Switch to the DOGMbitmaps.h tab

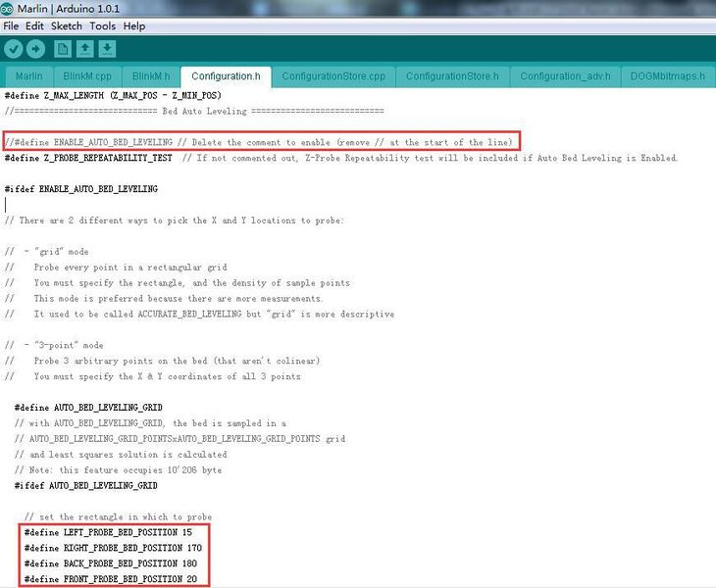(668, 76)
